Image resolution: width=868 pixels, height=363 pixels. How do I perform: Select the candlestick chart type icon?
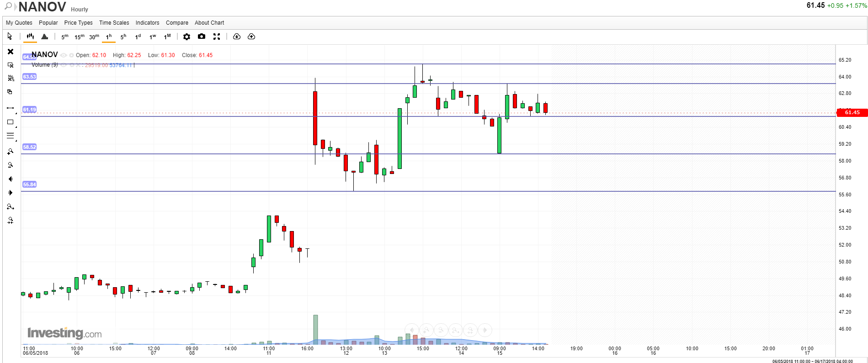(30, 37)
